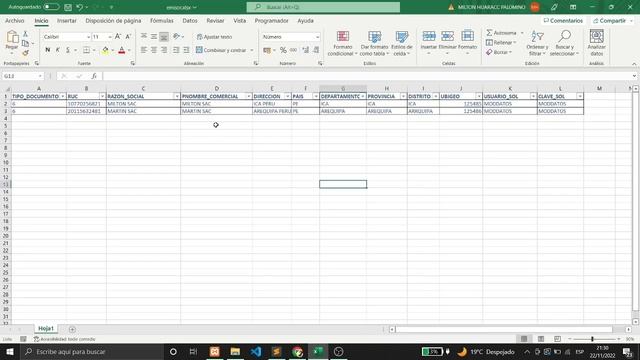Toggle bottom vertical alignment

pos(164,37)
